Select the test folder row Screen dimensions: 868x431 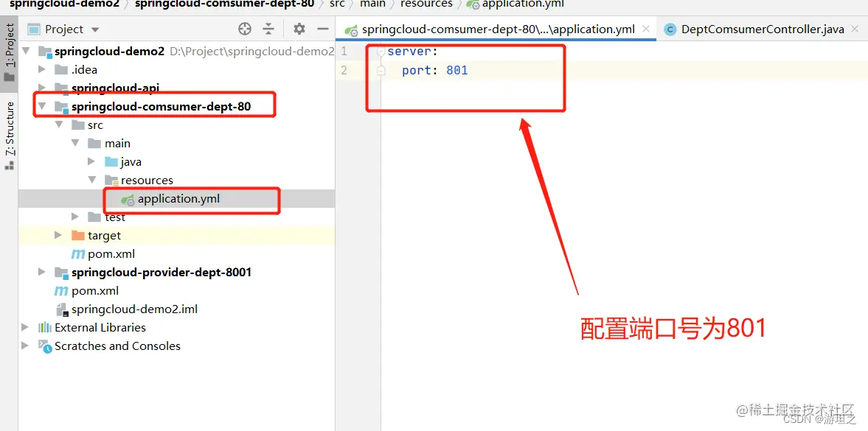176,217
